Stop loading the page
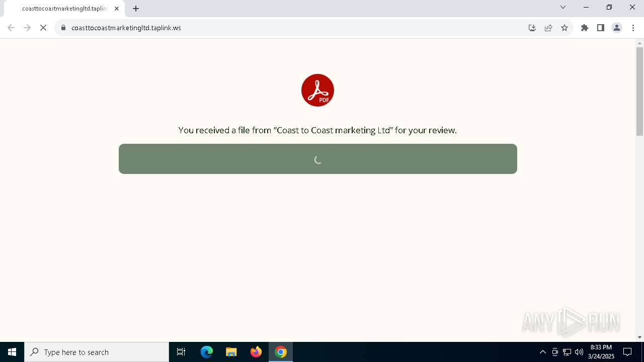The height and width of the screenshot is (362, 644). [x=43, y=28]
